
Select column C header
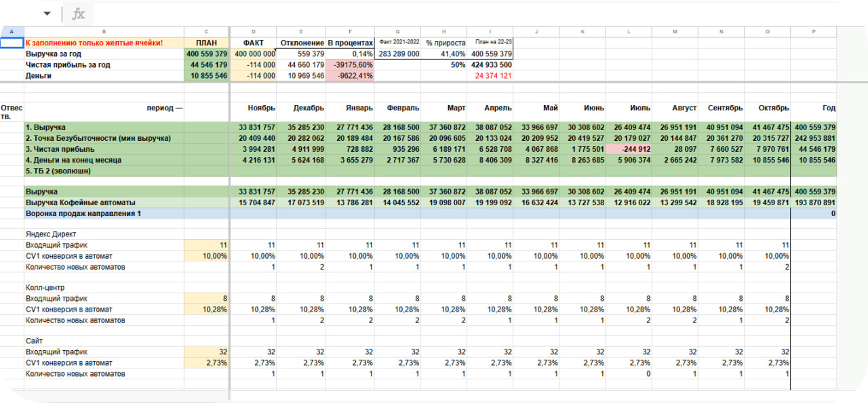[x=206, y=32]
